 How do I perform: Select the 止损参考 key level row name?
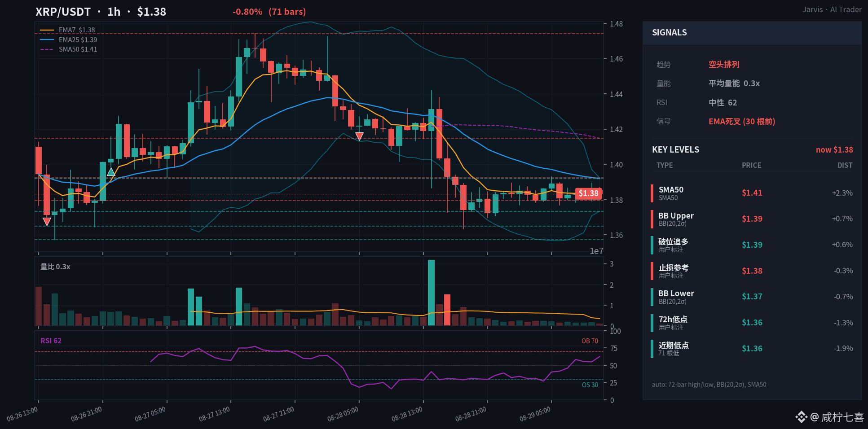click(673, 268)
